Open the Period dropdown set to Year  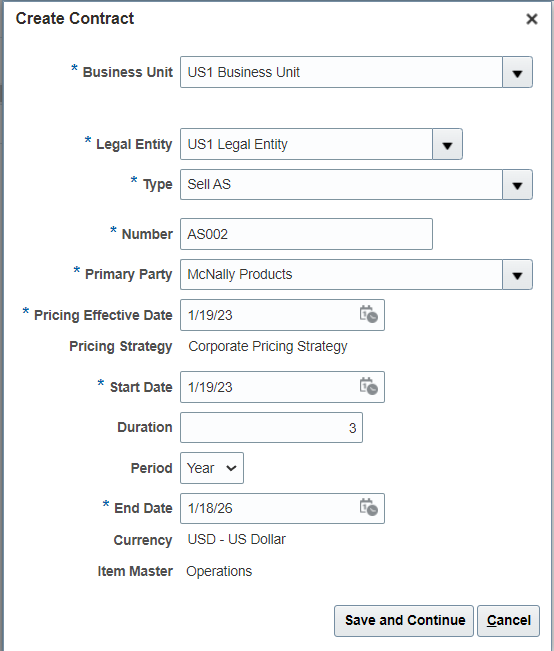tap(212, 468)
